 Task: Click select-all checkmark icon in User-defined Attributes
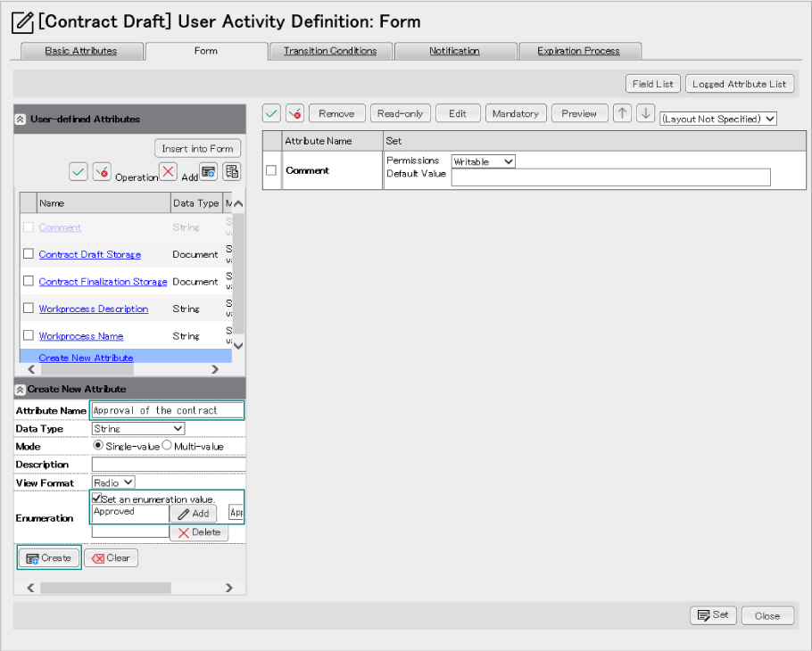79,172
